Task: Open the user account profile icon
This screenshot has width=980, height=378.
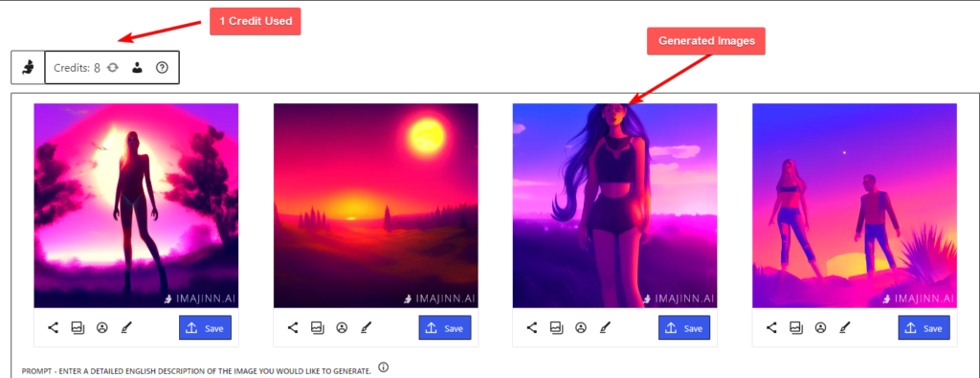Action: point(137,68)
